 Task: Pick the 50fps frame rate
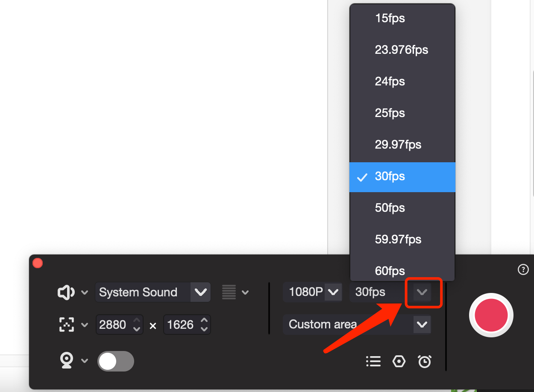402,208
